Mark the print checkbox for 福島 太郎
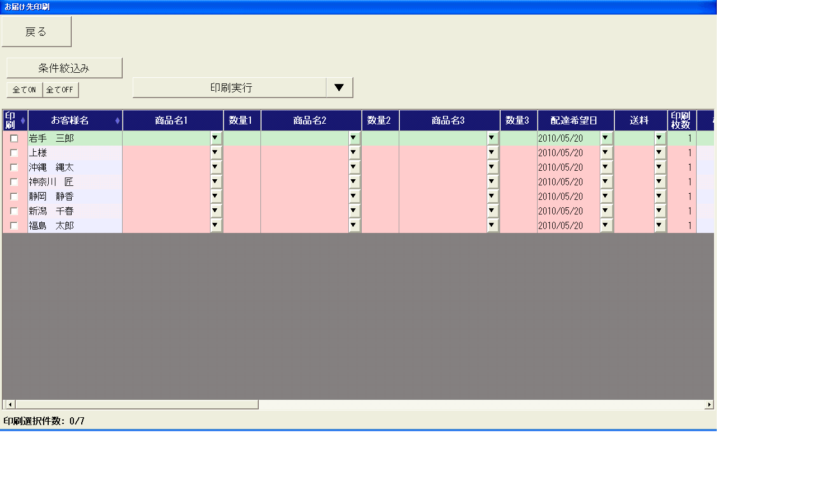The height and width of the screenshot is (504, 840). (x=15, y=226)
